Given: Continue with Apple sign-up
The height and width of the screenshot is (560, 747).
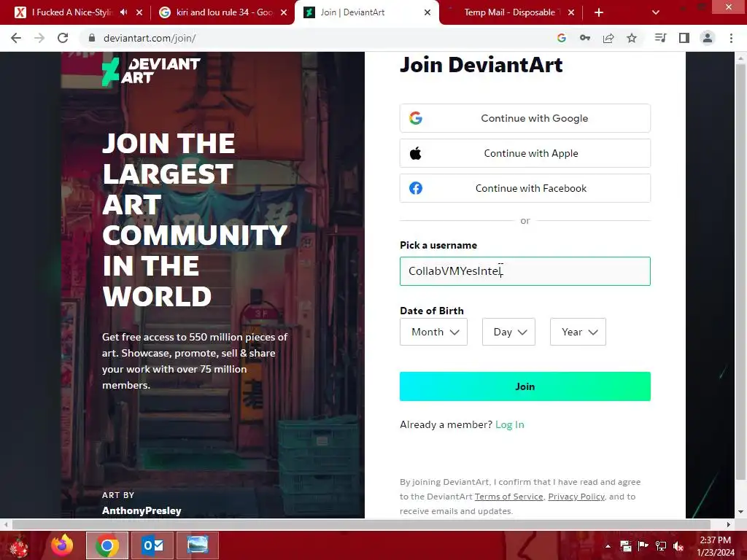Looking at the screenshot, I should (525, 153).
